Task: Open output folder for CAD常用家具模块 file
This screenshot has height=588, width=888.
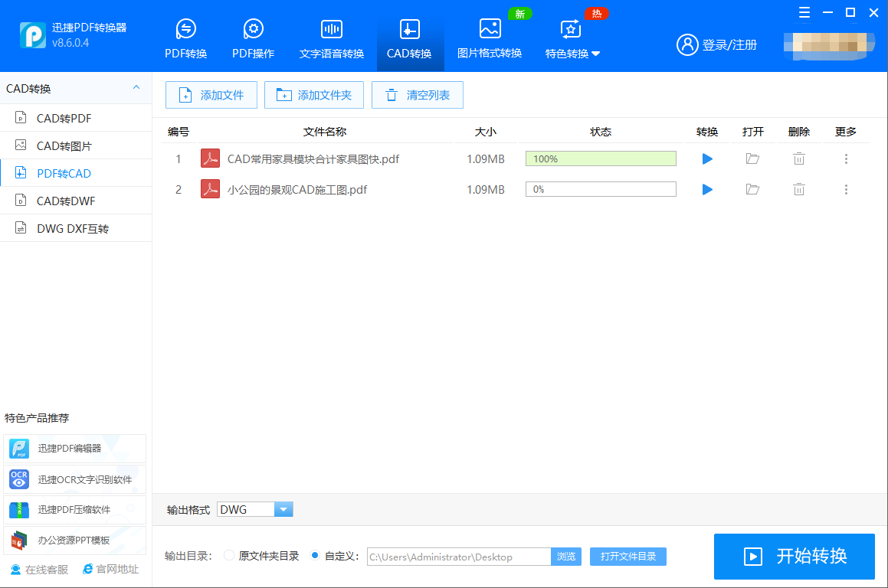Action: tap(752, 159)
